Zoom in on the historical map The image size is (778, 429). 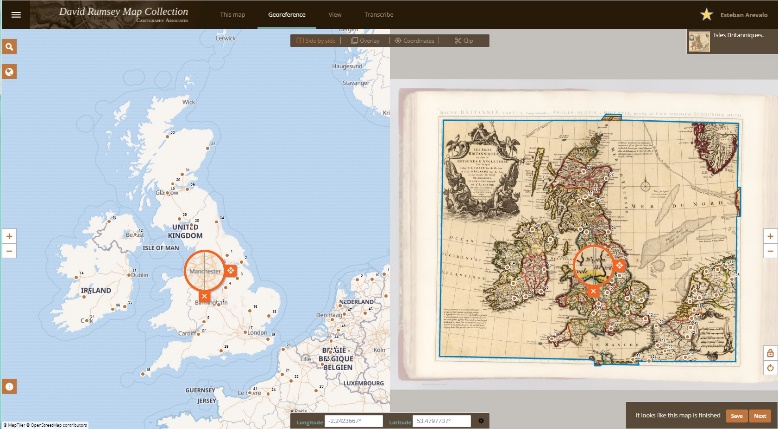pyautogui.click(x=770, y=236)
